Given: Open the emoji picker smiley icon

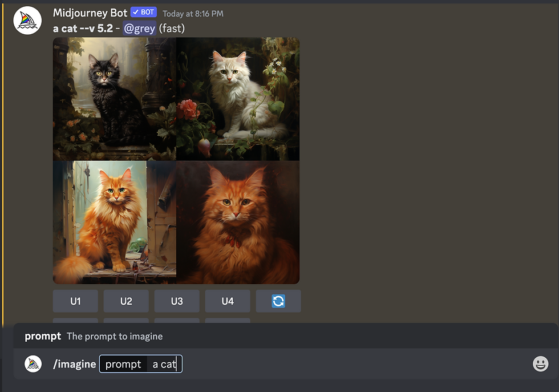Looking at the screenshot, I should coord(541,364).
